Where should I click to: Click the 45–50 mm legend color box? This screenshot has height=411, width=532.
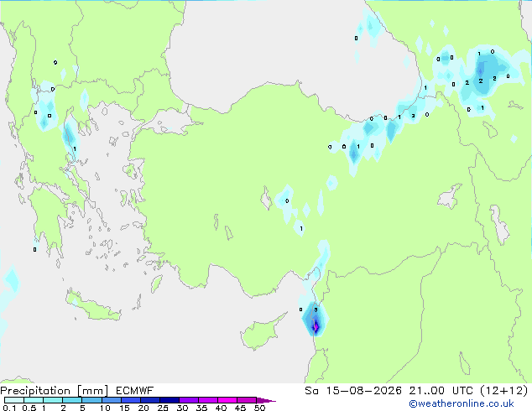tap(247, 400)
